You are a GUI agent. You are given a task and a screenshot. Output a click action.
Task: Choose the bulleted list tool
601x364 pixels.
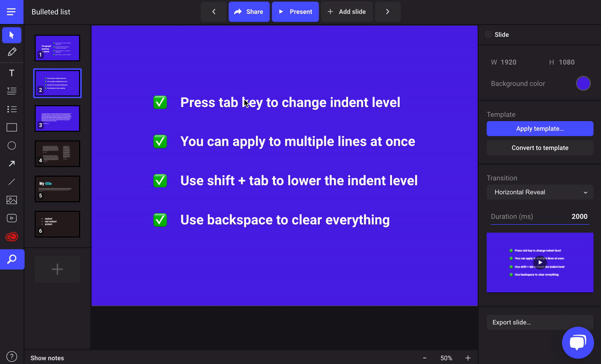click(12, 109)
